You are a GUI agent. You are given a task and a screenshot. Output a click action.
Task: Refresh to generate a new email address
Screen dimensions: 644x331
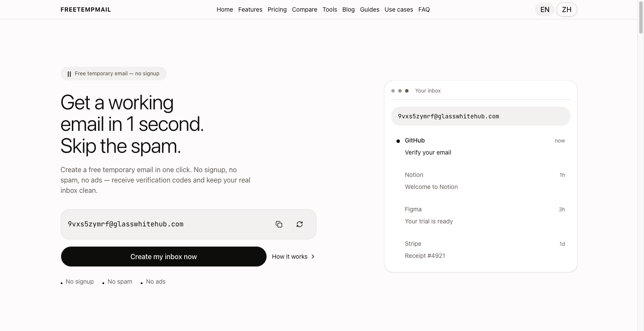click(300, 224)
